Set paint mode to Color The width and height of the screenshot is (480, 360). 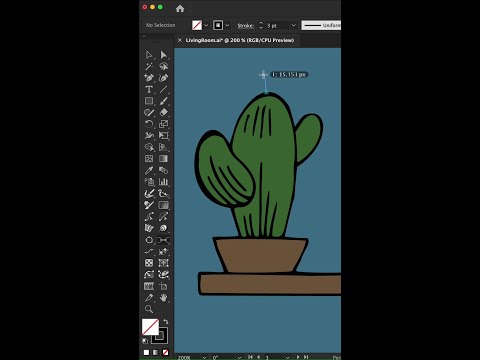pyautogui.click(x=146, y=352)
